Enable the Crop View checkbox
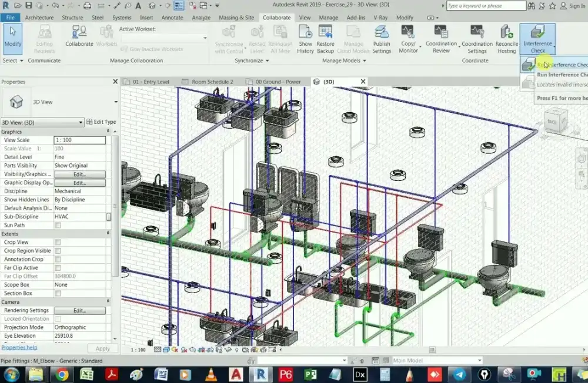Image resolution: width=588 pixels, height=383 pixels. click(58, 242)
